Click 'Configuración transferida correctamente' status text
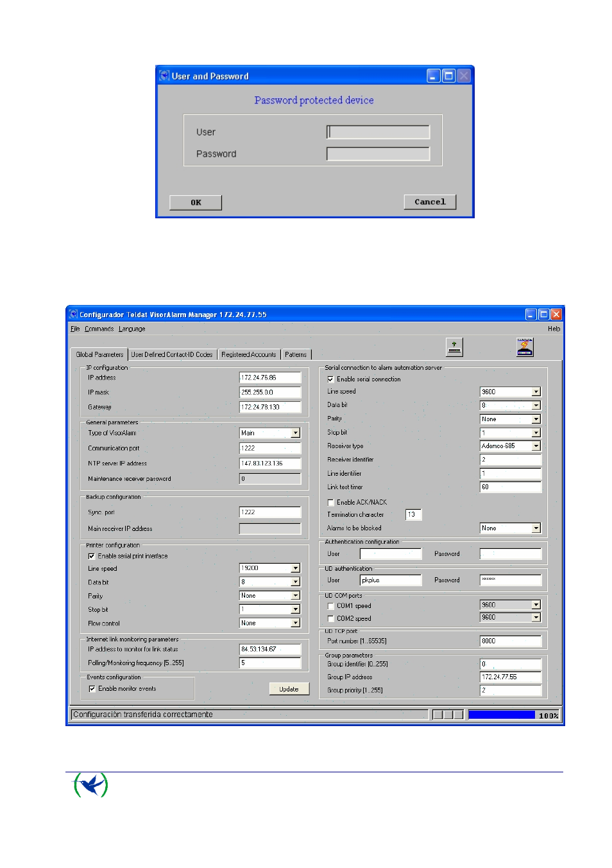The width and height of the screenshot is (612, 868). 142,715
